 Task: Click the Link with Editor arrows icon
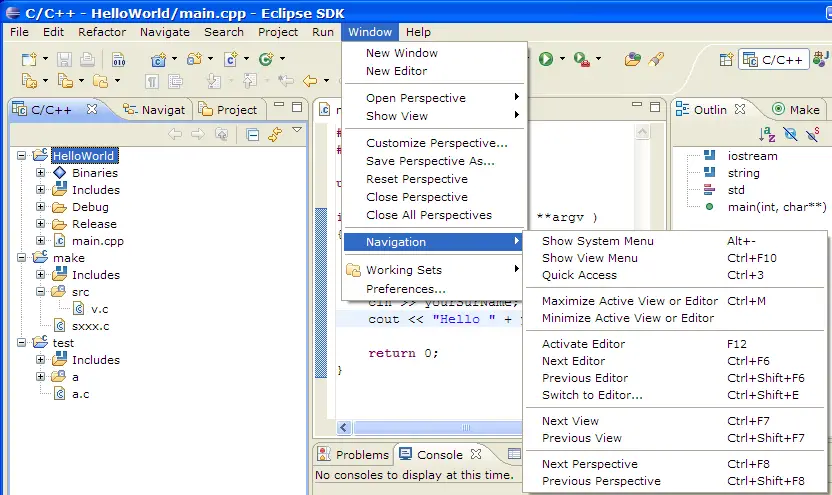[274, 134]
